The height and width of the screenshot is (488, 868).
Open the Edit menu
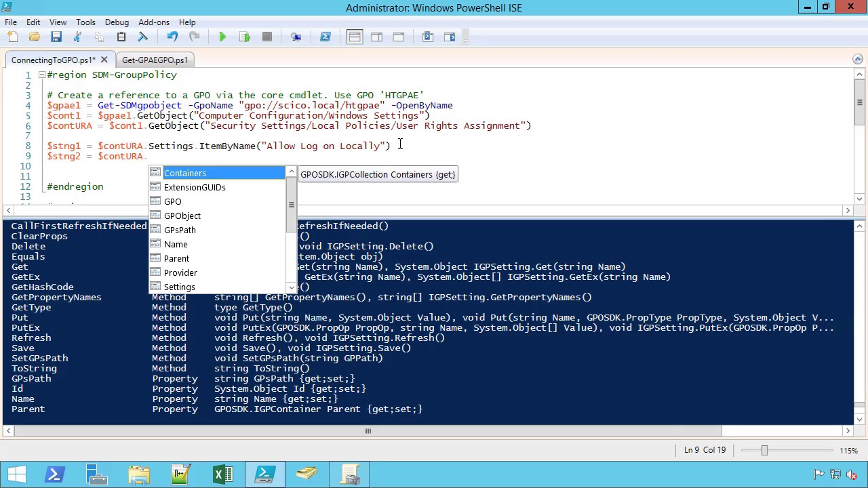coord(33,22)
